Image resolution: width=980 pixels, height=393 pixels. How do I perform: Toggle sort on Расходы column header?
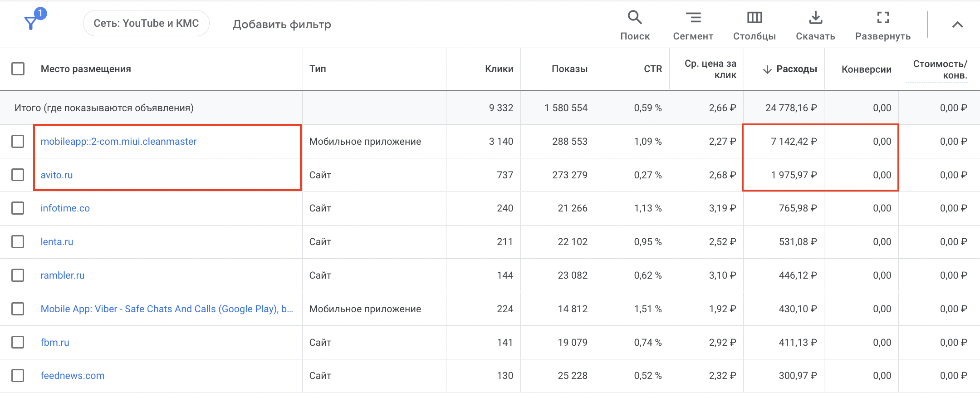tap(797, 69)
